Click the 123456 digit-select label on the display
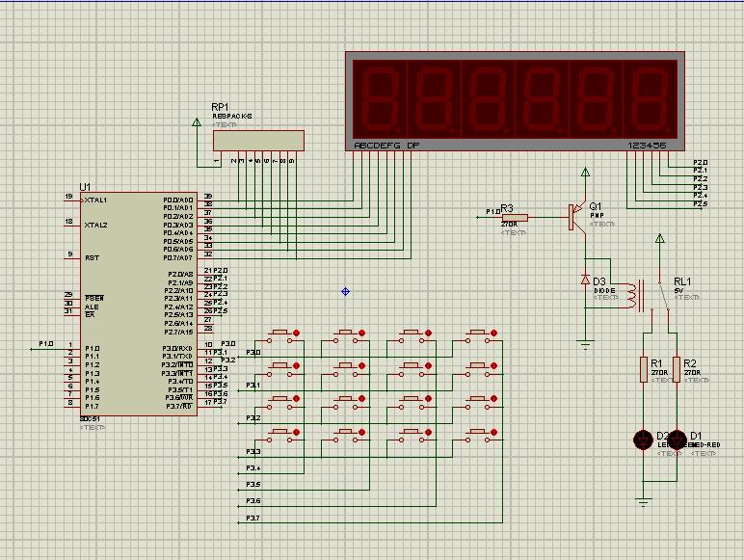Screen dimensions: 744x560 coord(647,146)
